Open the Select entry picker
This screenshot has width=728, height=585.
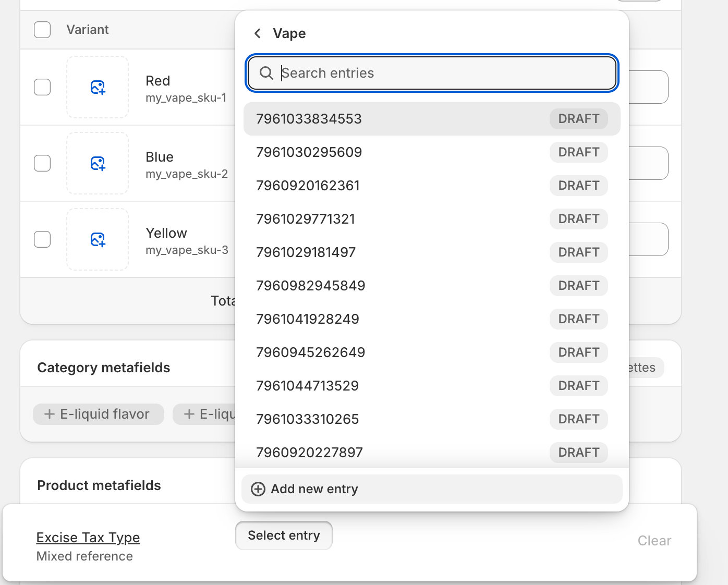[x=284, y=535]
